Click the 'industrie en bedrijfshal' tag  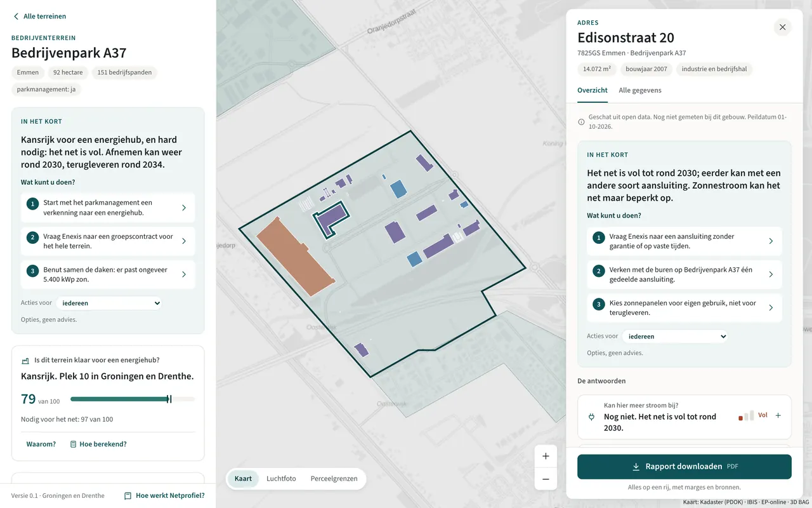[714, 69]
